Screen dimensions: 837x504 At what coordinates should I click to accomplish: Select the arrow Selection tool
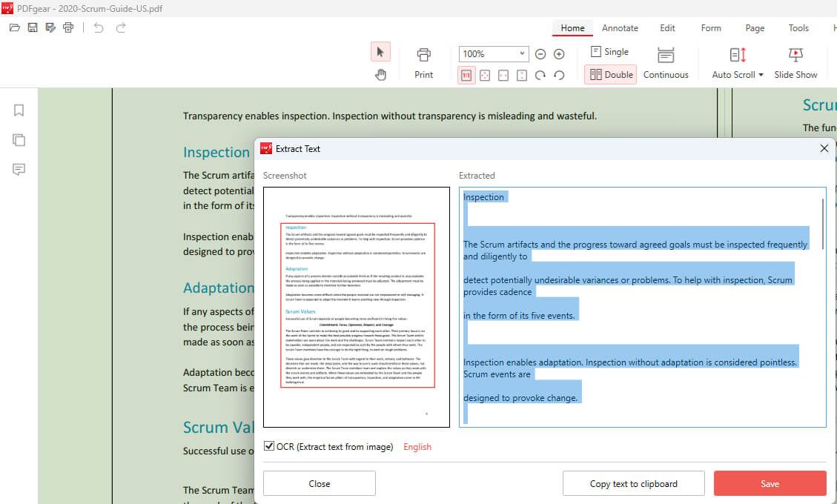[380, 51]
